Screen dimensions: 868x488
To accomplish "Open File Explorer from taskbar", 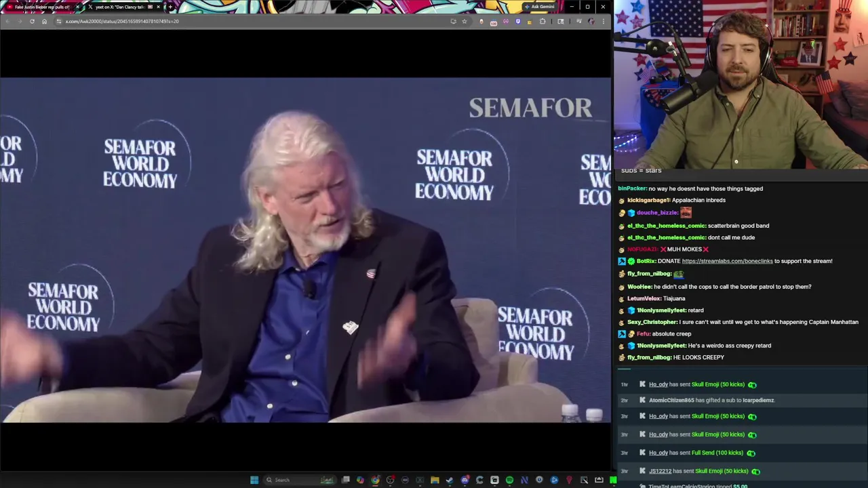I will tap(435, 480).
